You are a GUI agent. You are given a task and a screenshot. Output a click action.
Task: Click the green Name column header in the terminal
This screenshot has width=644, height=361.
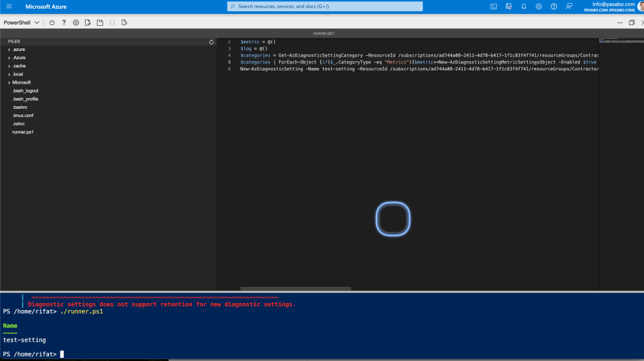click(x=10, y=326)
